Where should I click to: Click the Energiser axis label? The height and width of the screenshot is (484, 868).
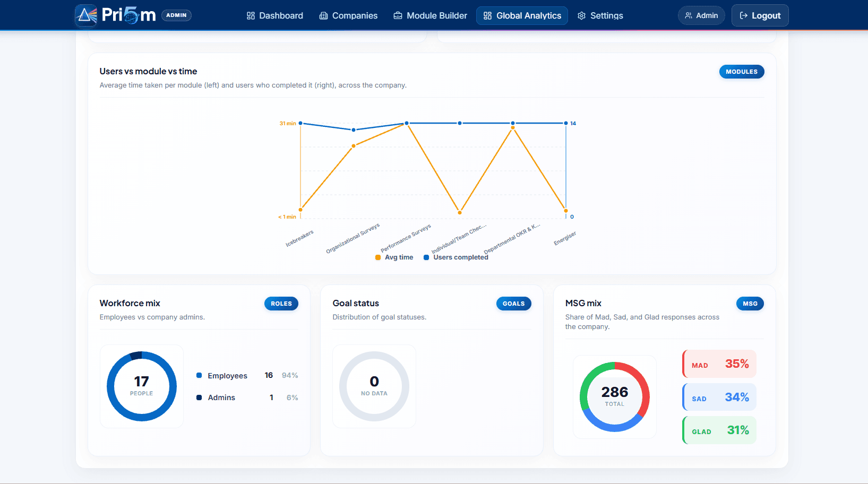(x=565, y=238)
